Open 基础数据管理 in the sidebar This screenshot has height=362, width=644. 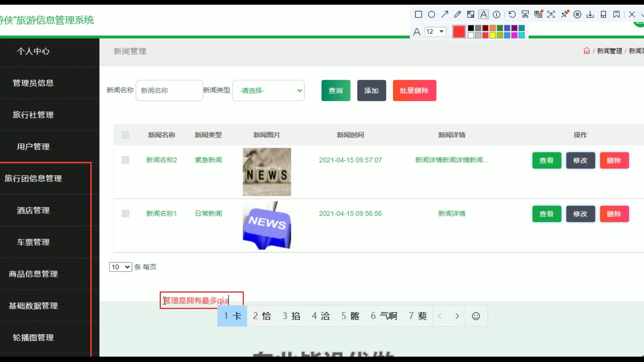33,306
